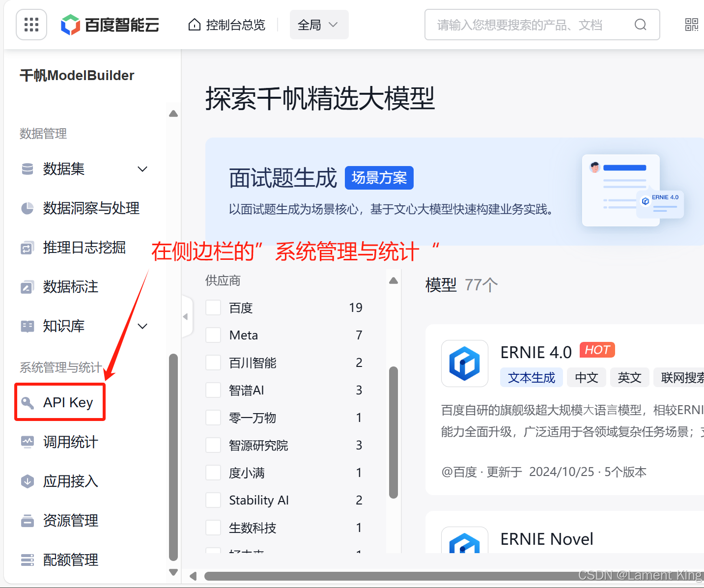The width and height of the screenshot is (704, 588).
Task: Click the HOT badge on ERNIE 4.0
Action: pyautogui.click(x=597, y=350)
